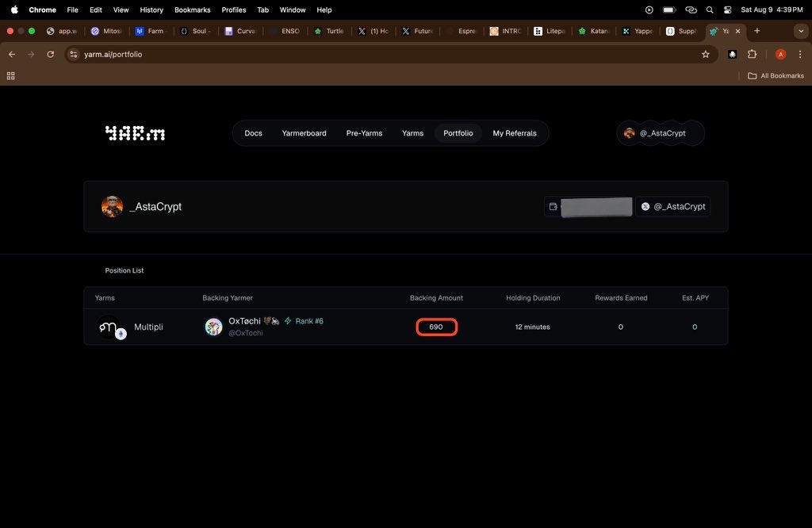This screenshot has width=812, height=528.
Task: Open the Apple menu
Action: (x=14, y=10)
